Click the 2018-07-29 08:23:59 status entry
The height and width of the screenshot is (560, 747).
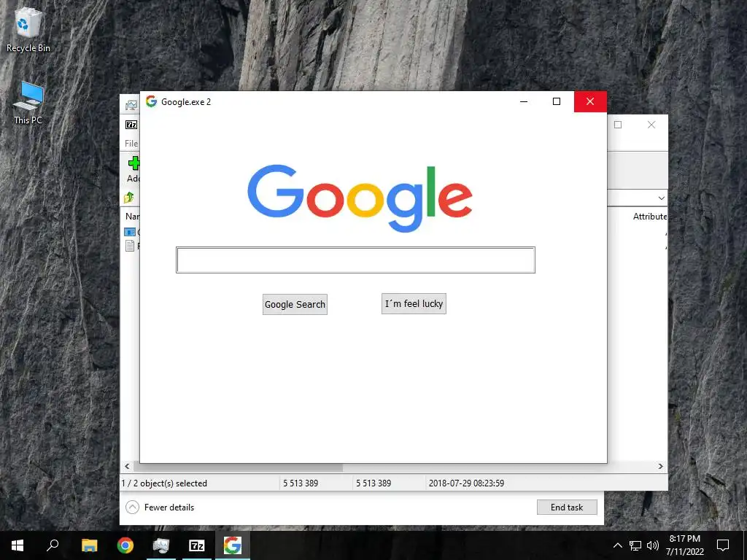(x=466, y=483)
